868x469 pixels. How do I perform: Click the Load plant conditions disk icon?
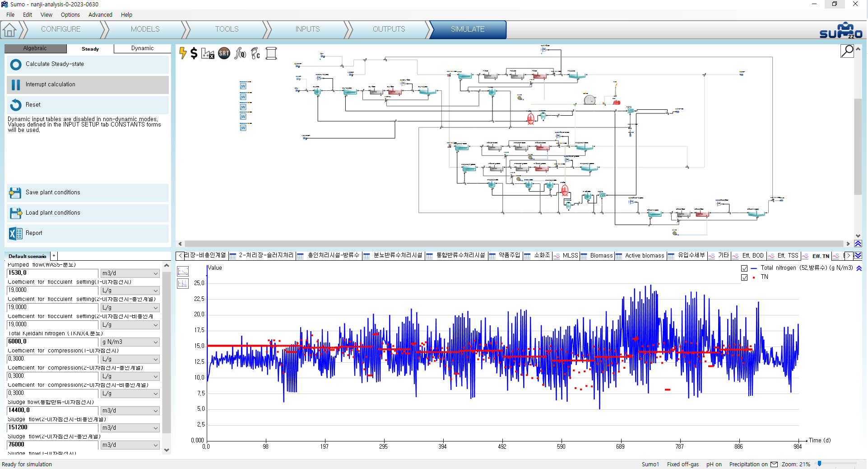15,213
